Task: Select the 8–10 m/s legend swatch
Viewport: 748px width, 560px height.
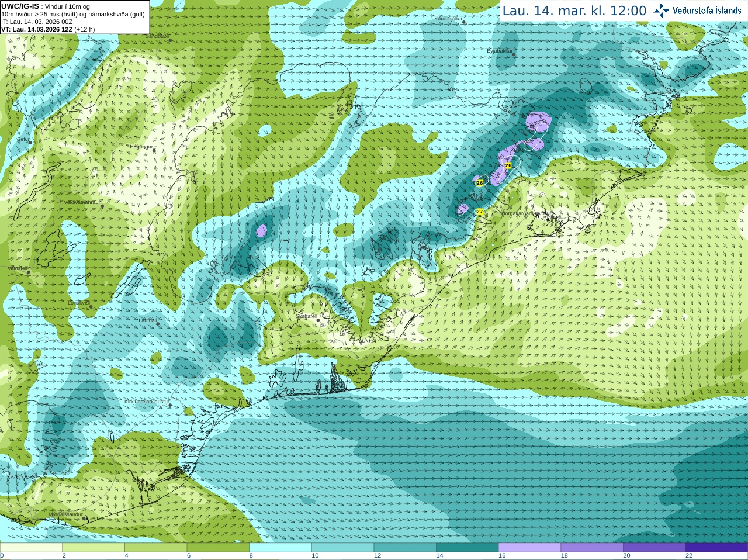Action: tap(280, 548)
